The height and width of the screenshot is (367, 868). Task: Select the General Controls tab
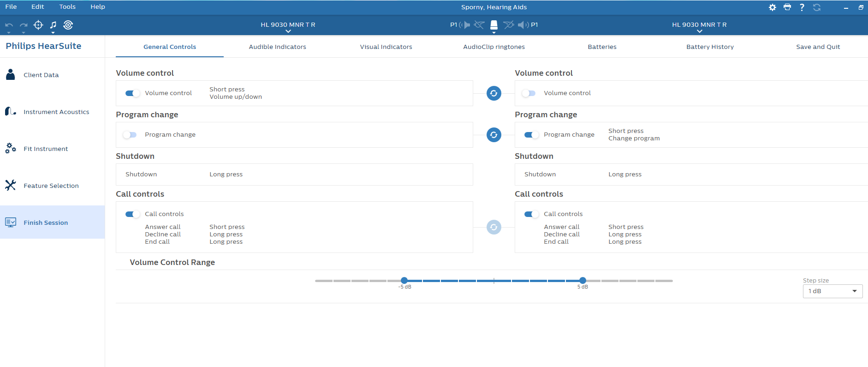pos(170,47)
